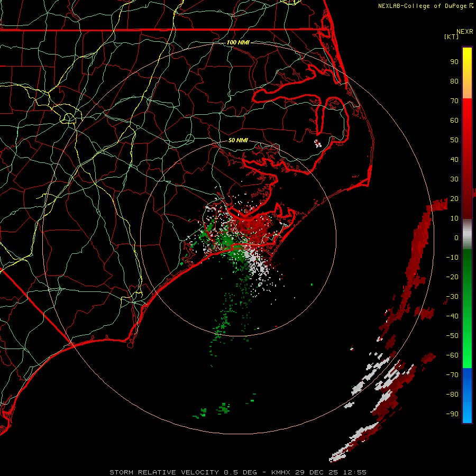Click the -80 value on the velocity scale
Image resolution: width=476 pixels, height=476 pixels.
click(452, 395)
